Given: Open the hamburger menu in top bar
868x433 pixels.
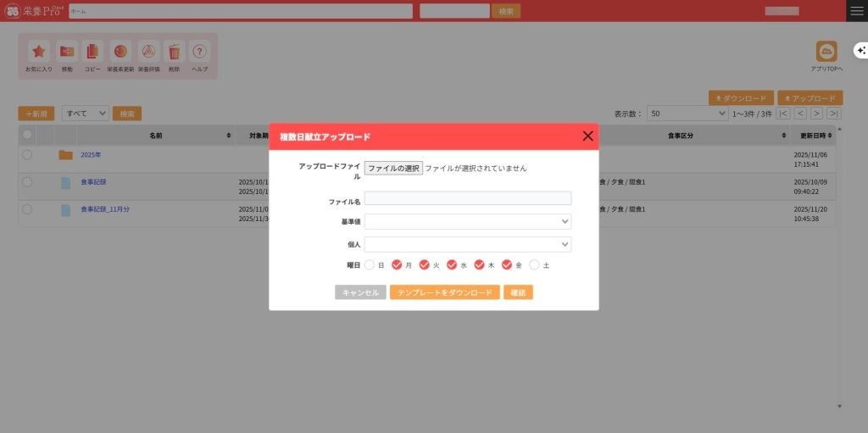Looking at the screenshot, I should (856, 10).
